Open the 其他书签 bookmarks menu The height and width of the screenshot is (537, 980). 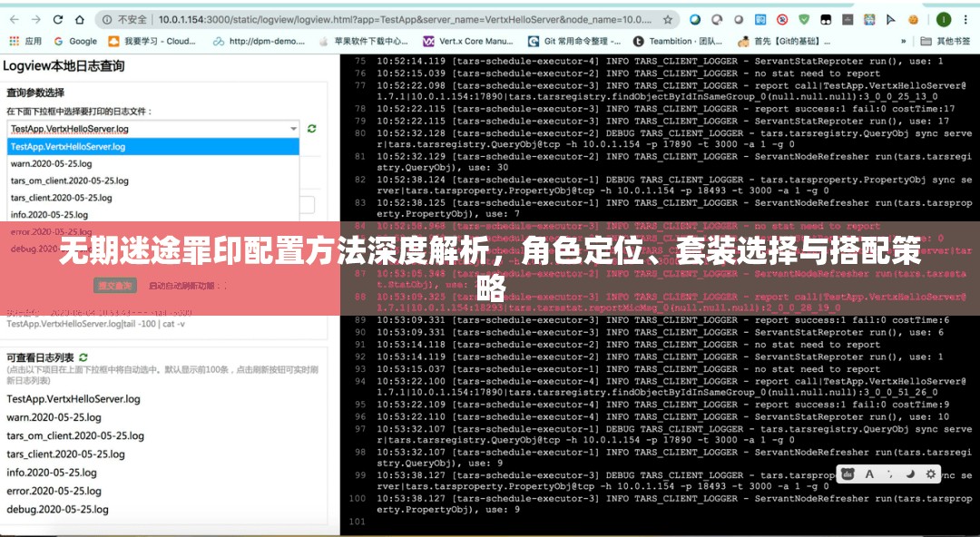pos(947,40)
